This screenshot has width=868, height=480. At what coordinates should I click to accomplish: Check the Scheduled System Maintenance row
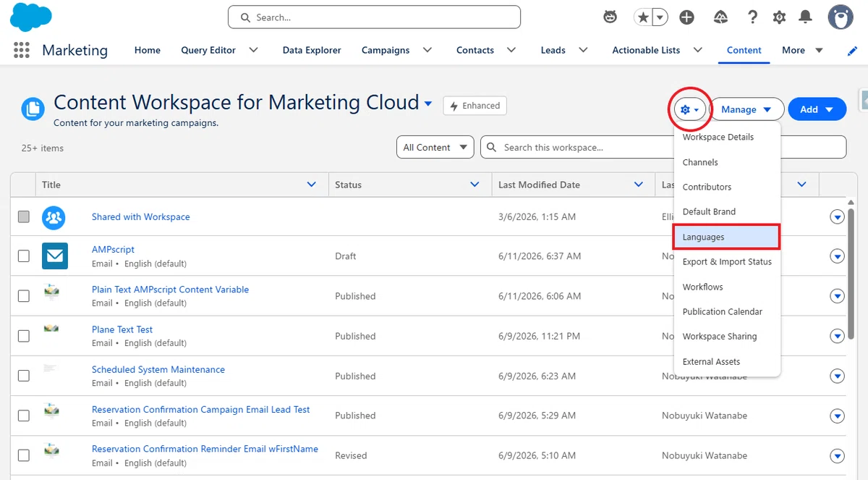[24, 376]
